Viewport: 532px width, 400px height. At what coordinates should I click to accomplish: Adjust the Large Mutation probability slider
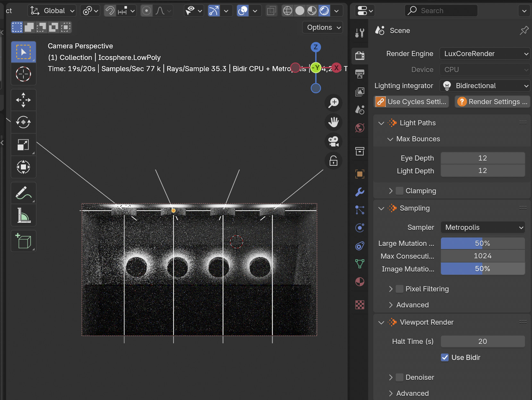coord(483,243)
